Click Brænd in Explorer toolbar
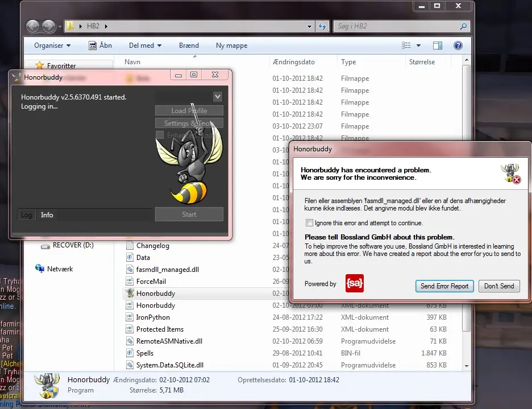 click(x=189, y=46)
